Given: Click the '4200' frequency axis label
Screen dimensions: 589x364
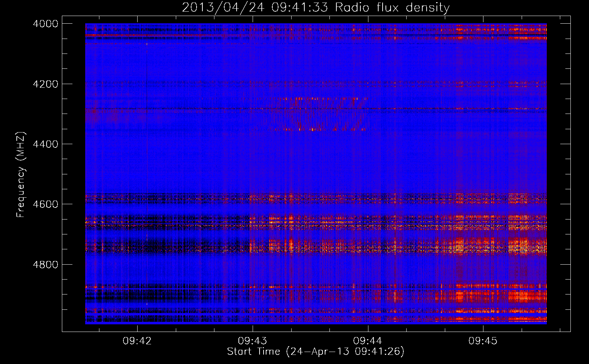Looking at the screenshot, I should [x=46, y=84].
